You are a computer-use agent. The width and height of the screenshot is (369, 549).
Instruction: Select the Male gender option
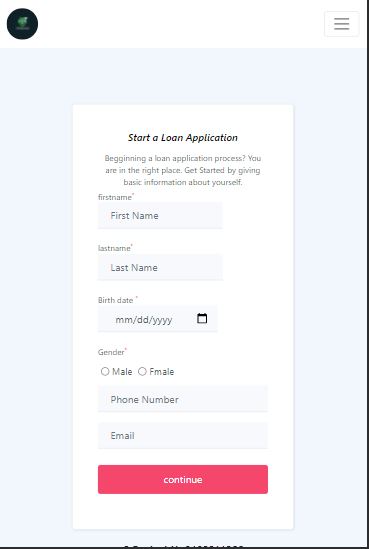105,371
